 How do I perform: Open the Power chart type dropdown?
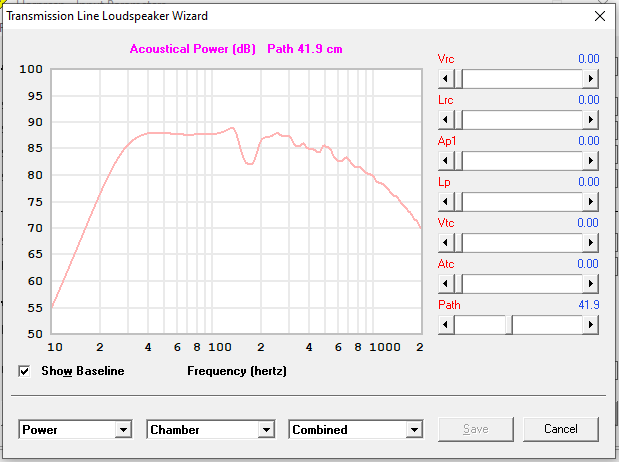coord(123,430)
